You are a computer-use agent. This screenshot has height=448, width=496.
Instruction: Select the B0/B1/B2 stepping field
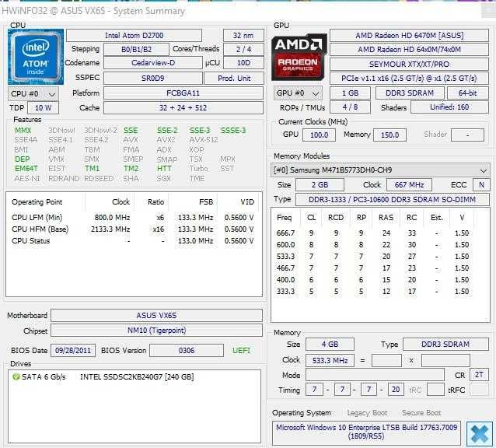[x=136, y=49]
